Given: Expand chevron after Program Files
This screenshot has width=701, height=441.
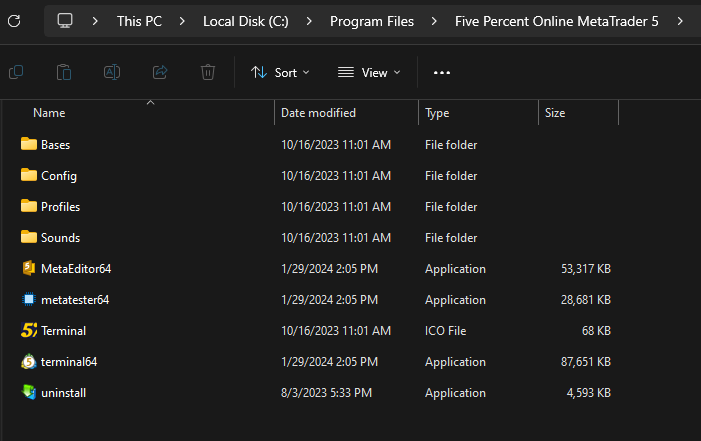Looking at the screenshot, I should click(434, 21).
